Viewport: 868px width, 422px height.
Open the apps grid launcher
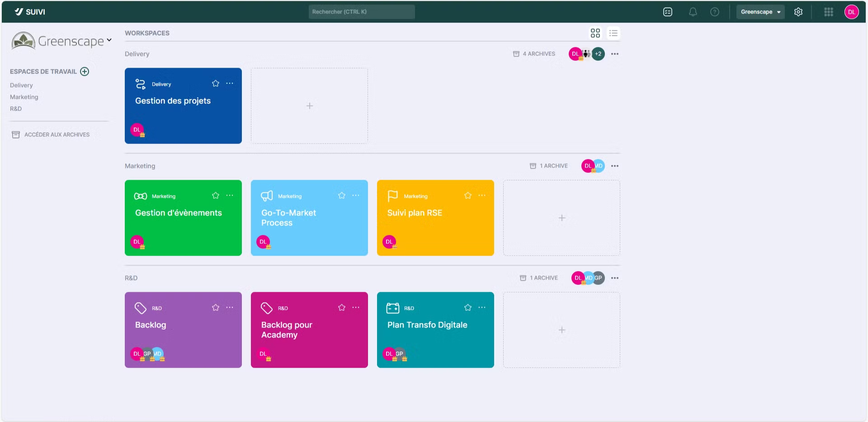pos(828,12)
